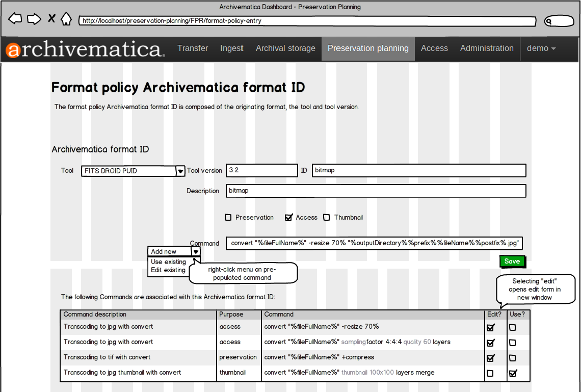Open the demo user menu
581x392 pixels.
(x=541, y=48)
